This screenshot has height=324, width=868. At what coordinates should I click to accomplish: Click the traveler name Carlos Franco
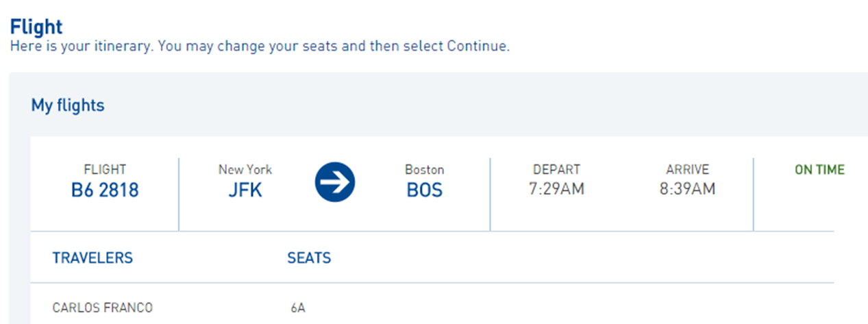coord(102,308)
